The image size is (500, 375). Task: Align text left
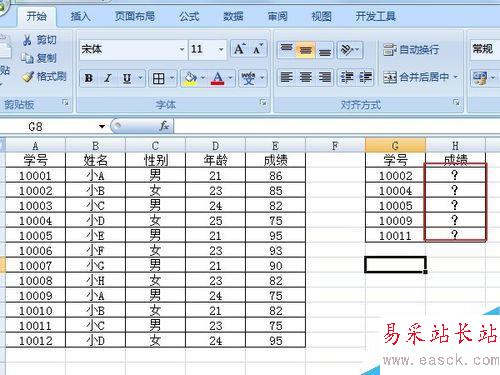click(286, 78)
